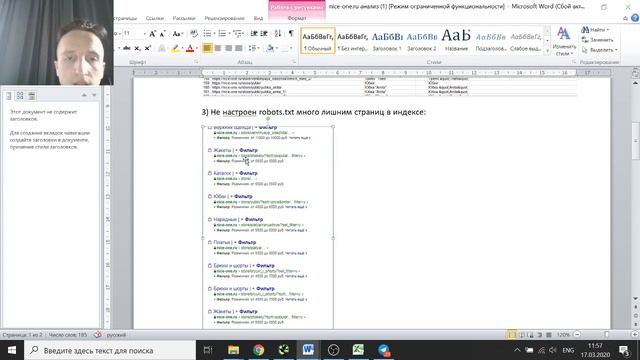
Task: Select the embedded search results image
Action: click(x=268, y=227)
